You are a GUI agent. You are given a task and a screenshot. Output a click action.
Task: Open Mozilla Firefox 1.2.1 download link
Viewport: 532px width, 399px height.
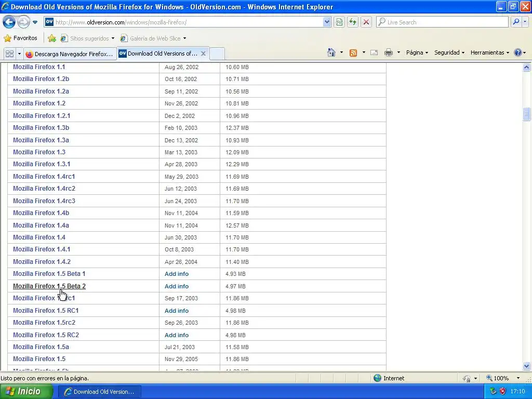point(42,116)
